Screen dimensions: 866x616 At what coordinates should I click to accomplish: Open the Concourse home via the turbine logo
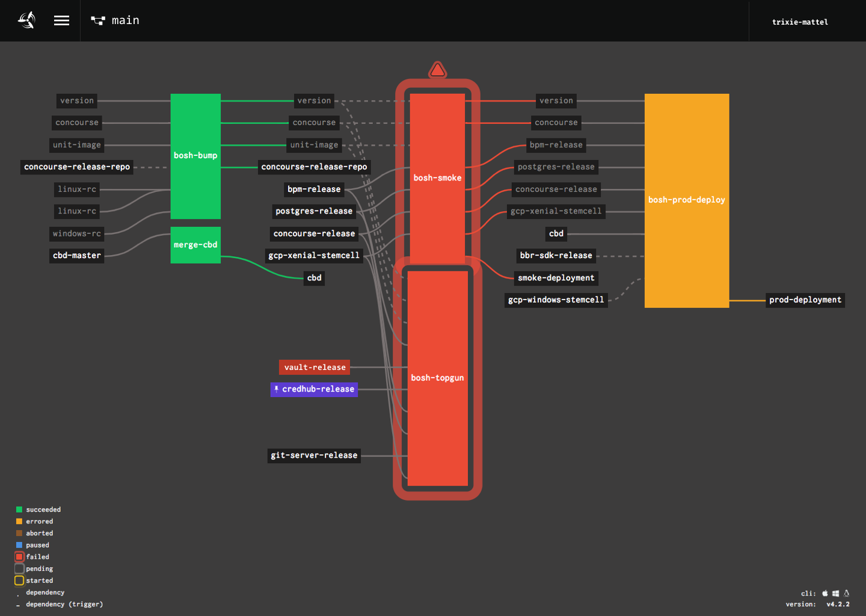tap(26, 20)
